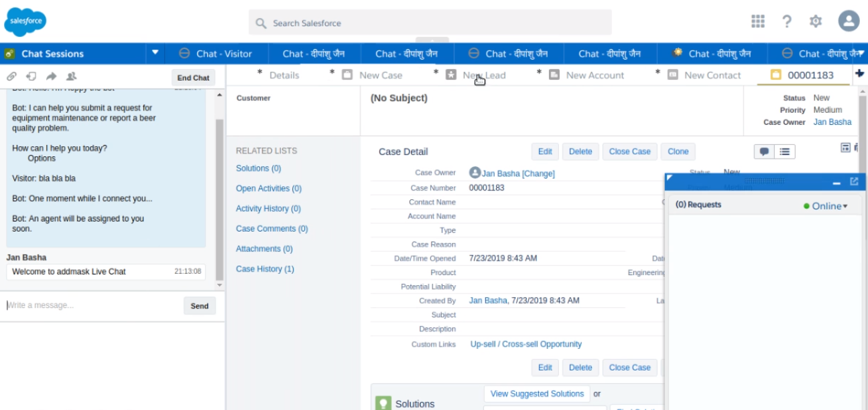The image size is (868, 410).
Task: Open the Attachments (0) link
Action: [x=264, y=249]
